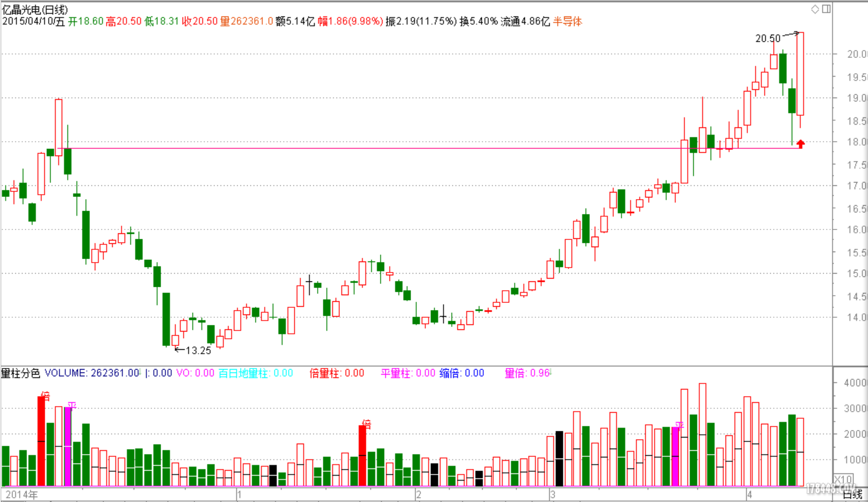Click the 量柱分色 indicator name
The width and height of the screenshot is (868, 502).
pos(20,373)
